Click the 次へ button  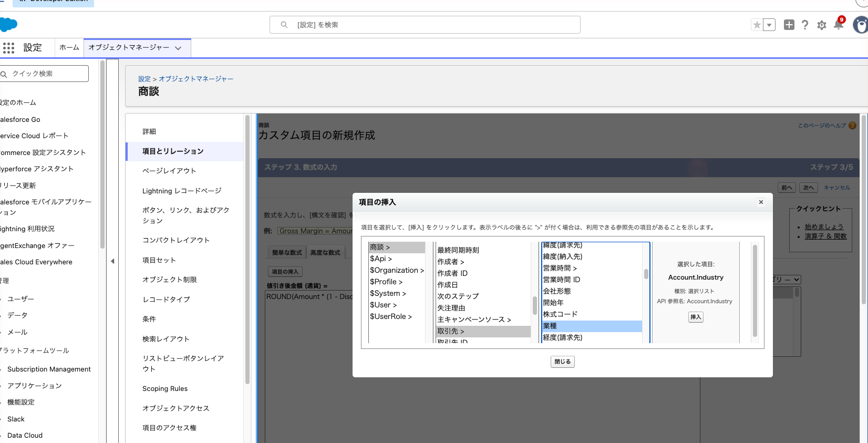click(x=808, y=188)
